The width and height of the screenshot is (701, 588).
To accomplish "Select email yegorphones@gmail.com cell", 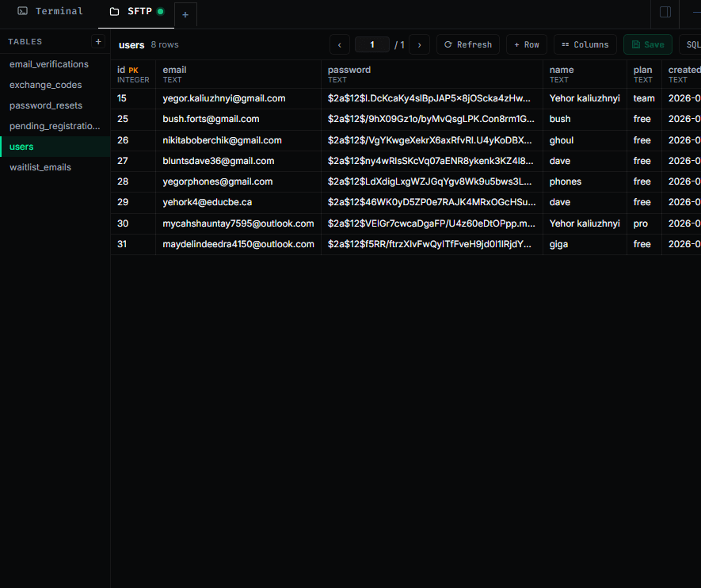I will [x=238, y=181].
